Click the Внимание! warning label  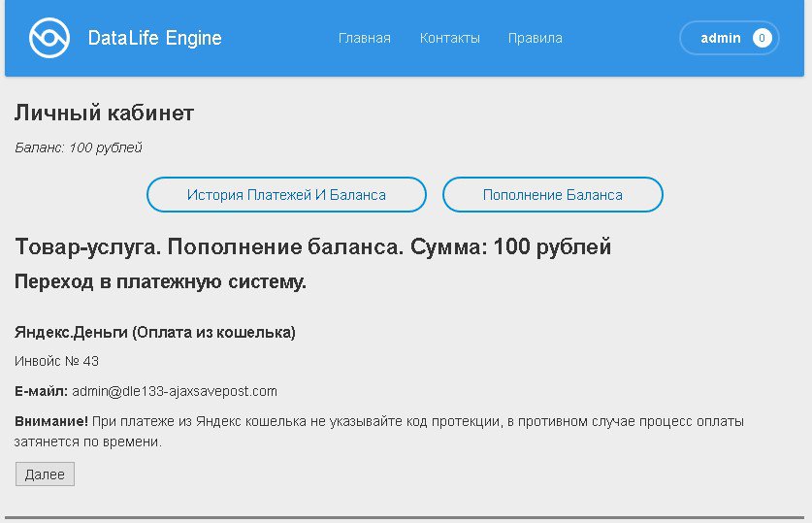[51, 421]
